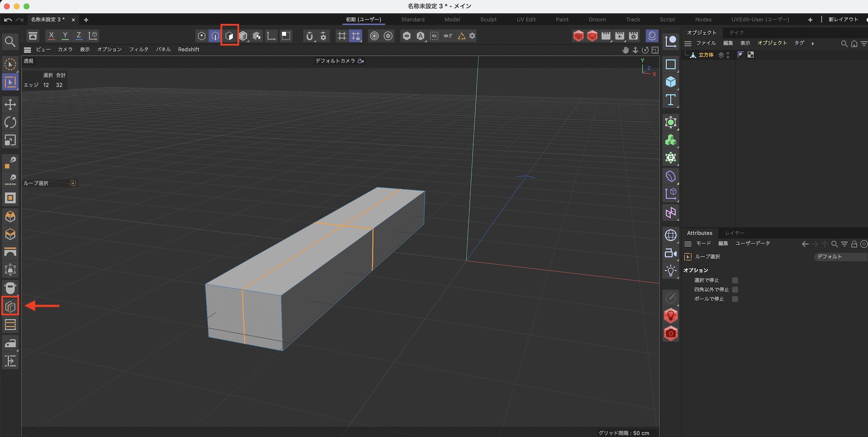This screenshot has height=437, width=868.
Task: Click the 新レイアウト button
Action: [843, 20]
